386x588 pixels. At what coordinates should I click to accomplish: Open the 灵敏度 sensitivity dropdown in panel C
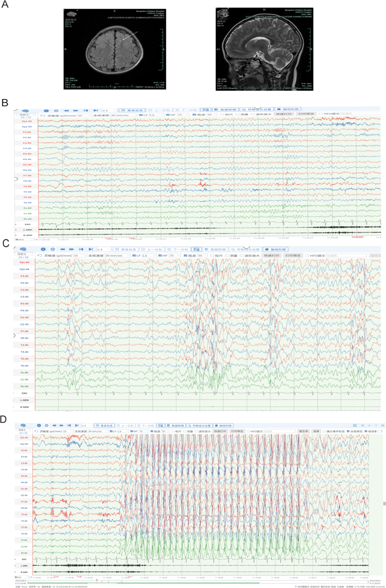[79, 256]
